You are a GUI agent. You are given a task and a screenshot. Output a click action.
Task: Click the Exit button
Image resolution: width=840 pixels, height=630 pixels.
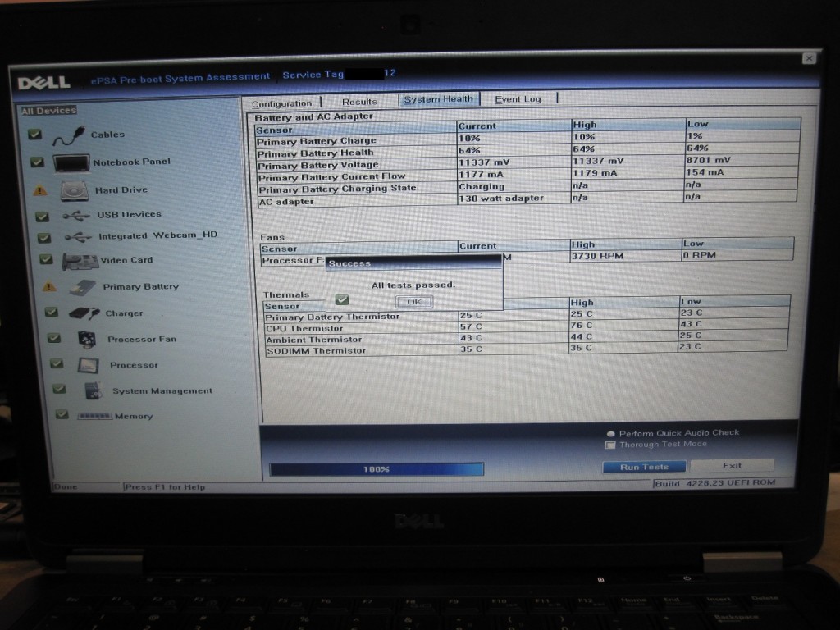732,466
